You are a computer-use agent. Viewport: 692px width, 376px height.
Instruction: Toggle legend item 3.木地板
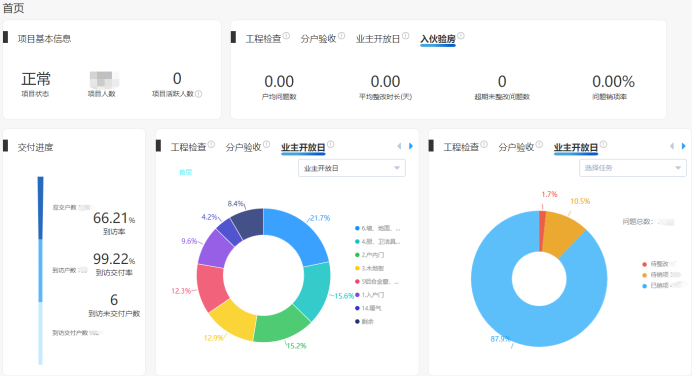(370, 268)
